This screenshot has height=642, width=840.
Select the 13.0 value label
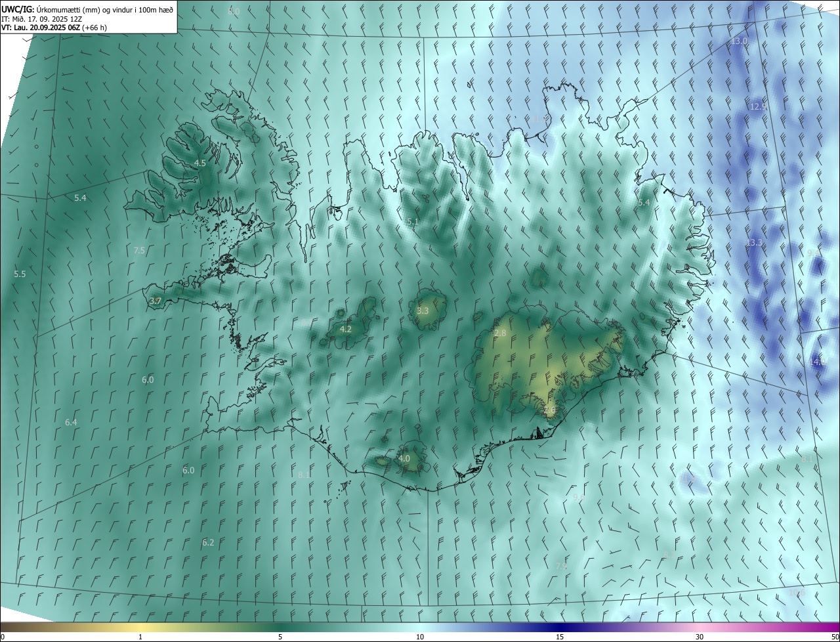pyautogui.click(x=739, y=41)
